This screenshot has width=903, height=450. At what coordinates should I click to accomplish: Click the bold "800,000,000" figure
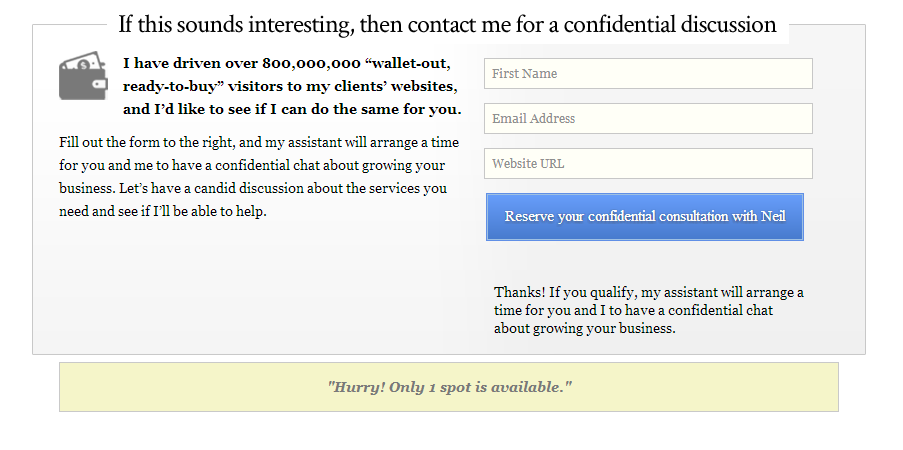click(x=311, y=63)
